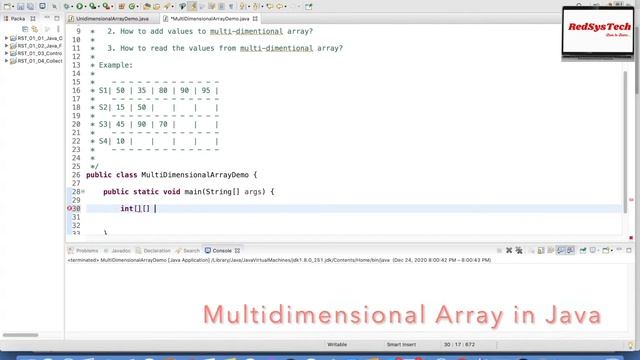This screenshot has height=360, width=640.
Task: Click the Writable status bar field
Action: (337, 344)
